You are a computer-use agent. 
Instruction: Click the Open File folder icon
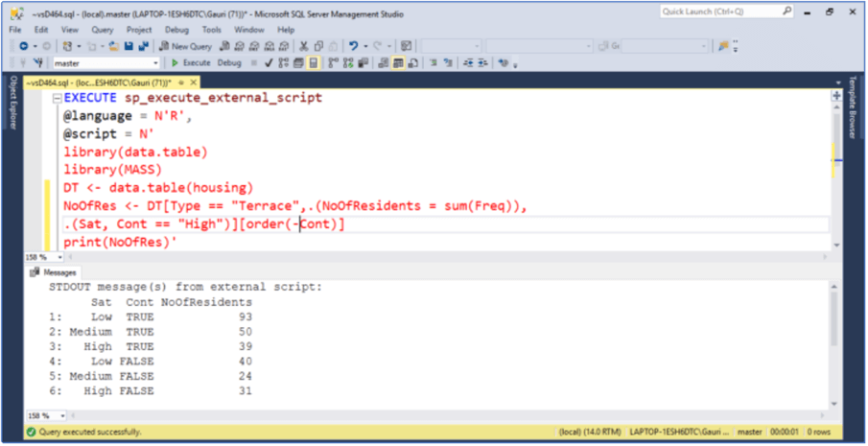tap(113, 46)
